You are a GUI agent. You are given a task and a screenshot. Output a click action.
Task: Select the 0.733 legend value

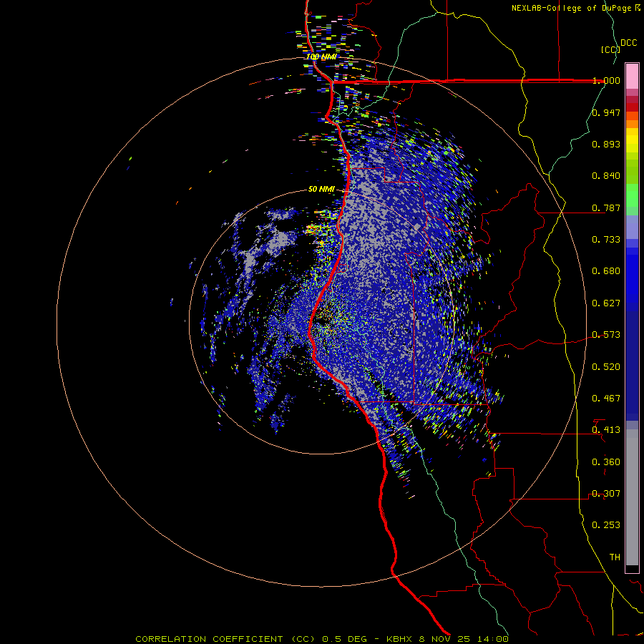[606, 240]
